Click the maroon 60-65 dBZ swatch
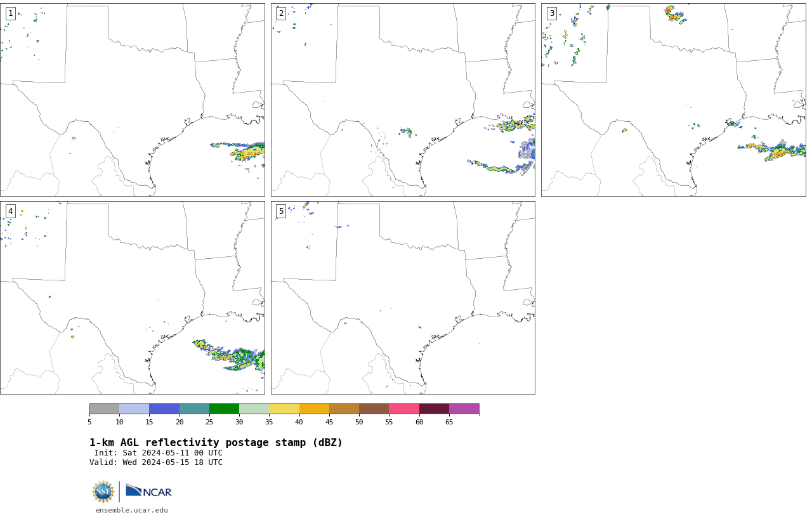812x517 pixels. 434,409
